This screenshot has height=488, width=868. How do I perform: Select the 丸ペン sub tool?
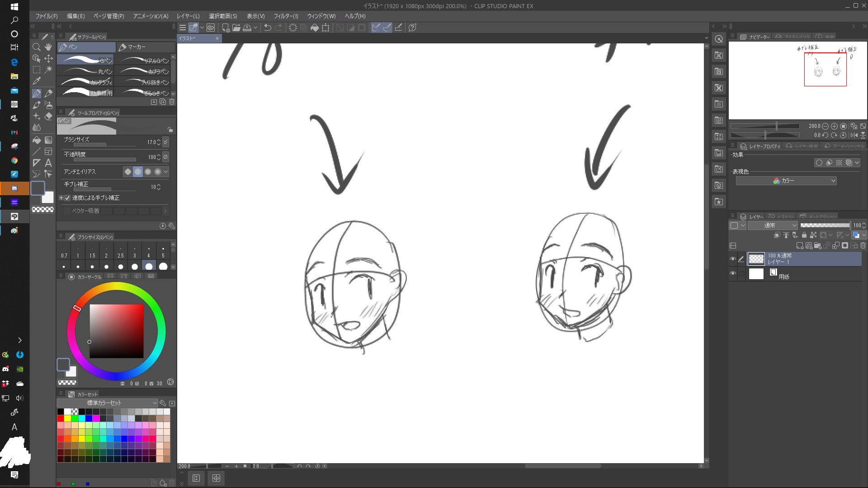tap(85, 71)
